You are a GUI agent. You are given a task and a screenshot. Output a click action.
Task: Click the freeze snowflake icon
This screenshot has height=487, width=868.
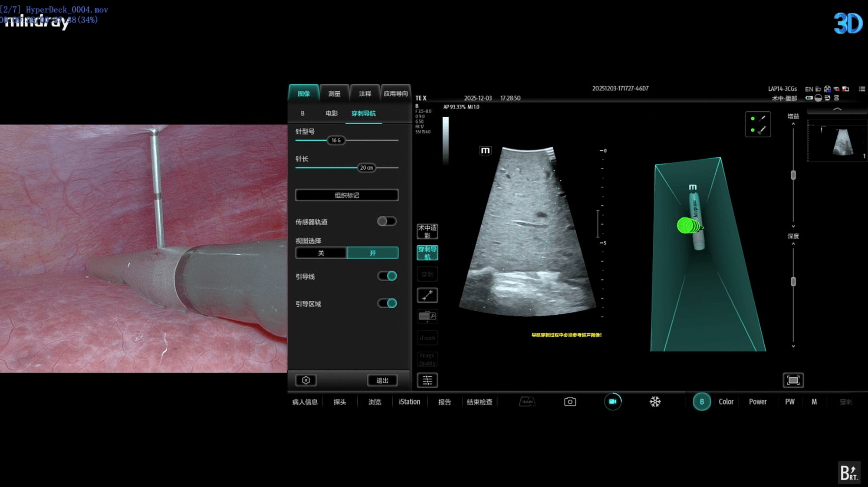click(655, 401)
